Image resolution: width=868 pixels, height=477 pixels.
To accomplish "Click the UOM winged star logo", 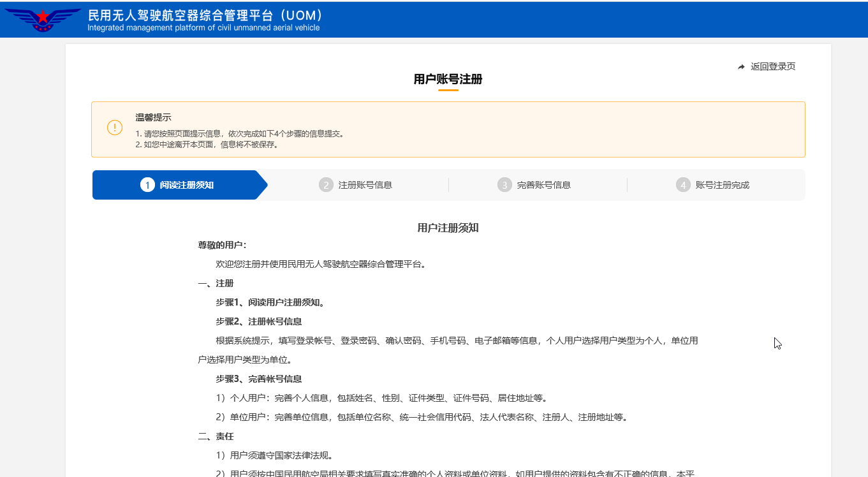I will 43,20.
